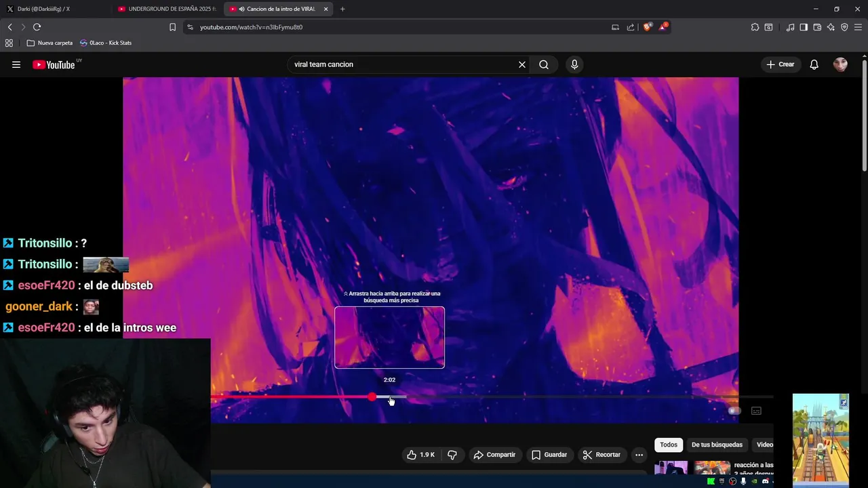Open the NVIDIA tray icon
868x488 pixels.
click(754, 481)
